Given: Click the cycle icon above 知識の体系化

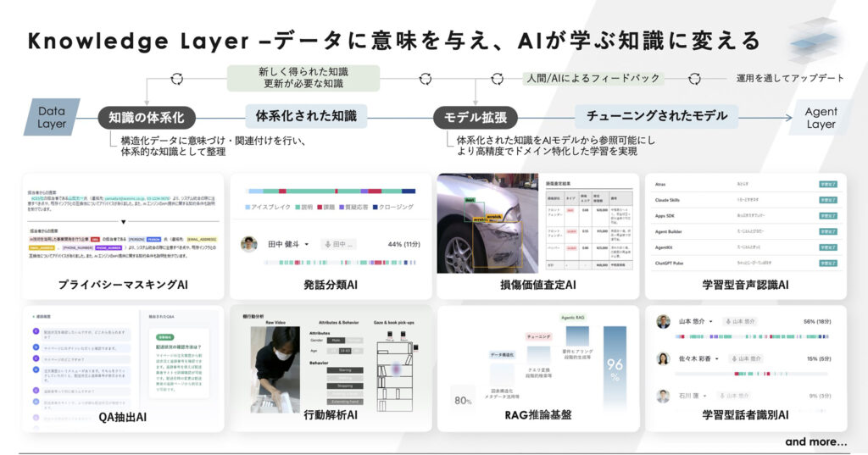Looking at the screenshot, I should (176, 79).
